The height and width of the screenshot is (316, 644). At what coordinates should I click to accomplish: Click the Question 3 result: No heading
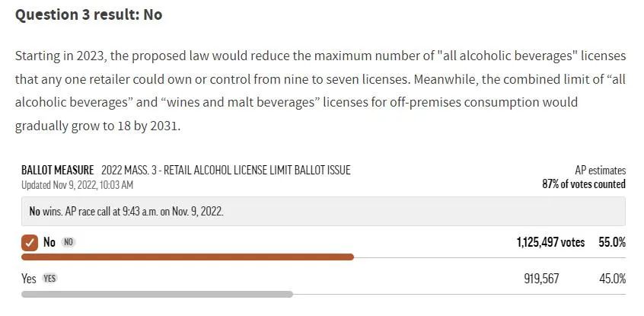pyautogui.click(x=89, y=14)
